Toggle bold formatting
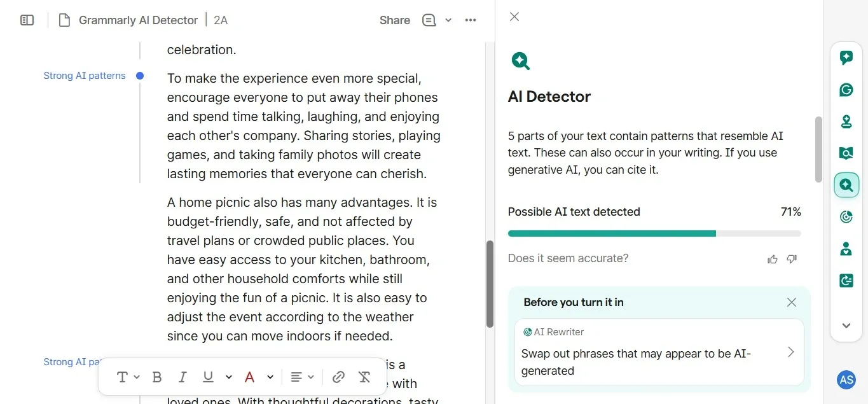 pos(157,377)
